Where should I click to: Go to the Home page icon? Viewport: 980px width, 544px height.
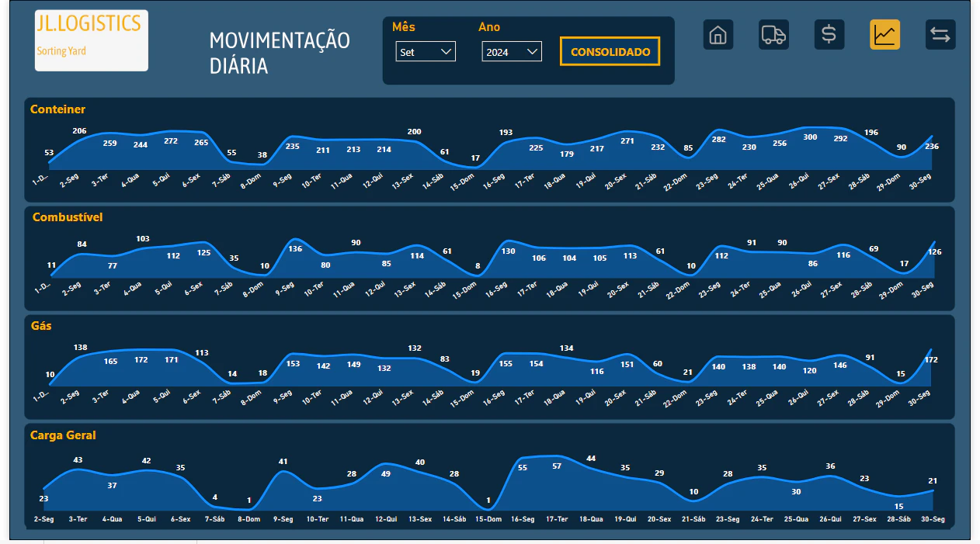718,35
